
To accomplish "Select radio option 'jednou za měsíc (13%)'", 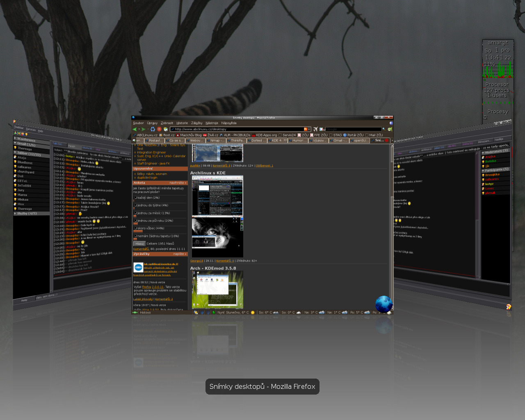I will (136, 213).
